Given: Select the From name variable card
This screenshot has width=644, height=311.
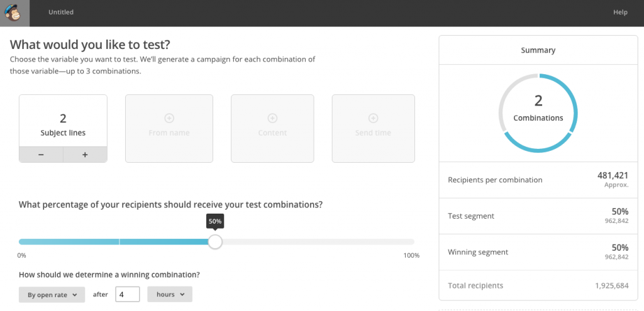Looking at the screenshot, I should pos(169,128).
